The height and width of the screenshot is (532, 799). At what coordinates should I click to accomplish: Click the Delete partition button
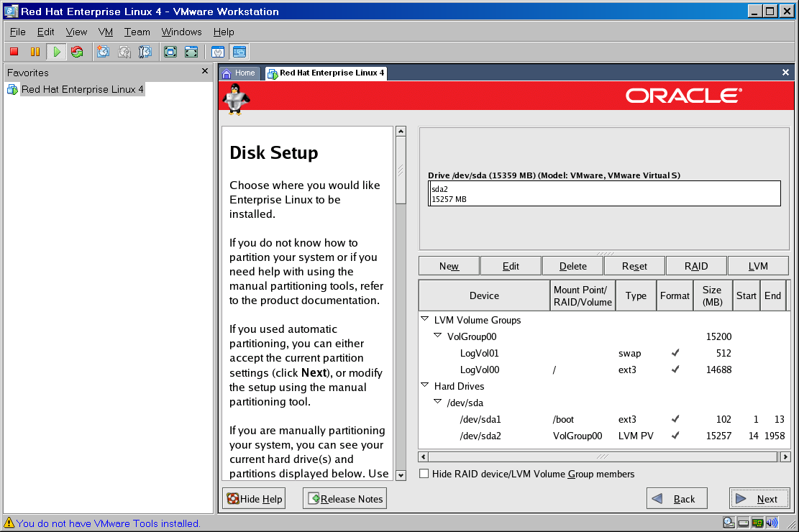click(572, 266)
